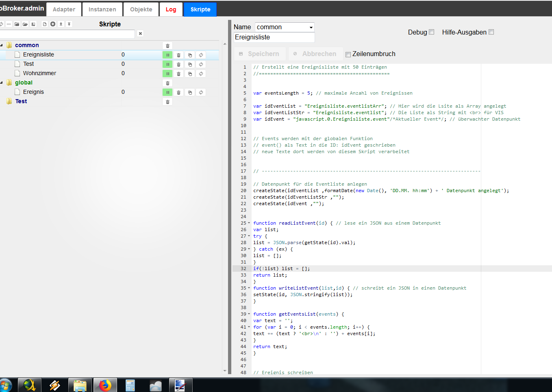552x392 pixels.
Task: Open the Adapter tab
Action: [x=64, y=9]
